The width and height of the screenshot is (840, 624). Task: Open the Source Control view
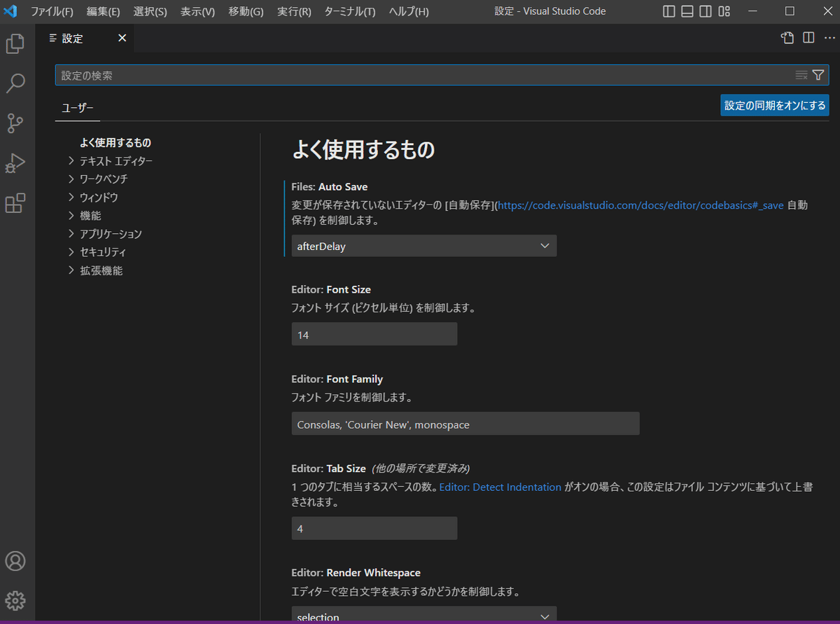click(x=15, y=123)
